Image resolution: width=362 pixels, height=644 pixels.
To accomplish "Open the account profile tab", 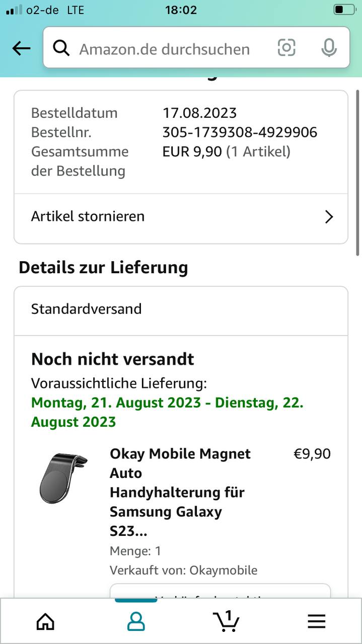I will coord(136,622).
